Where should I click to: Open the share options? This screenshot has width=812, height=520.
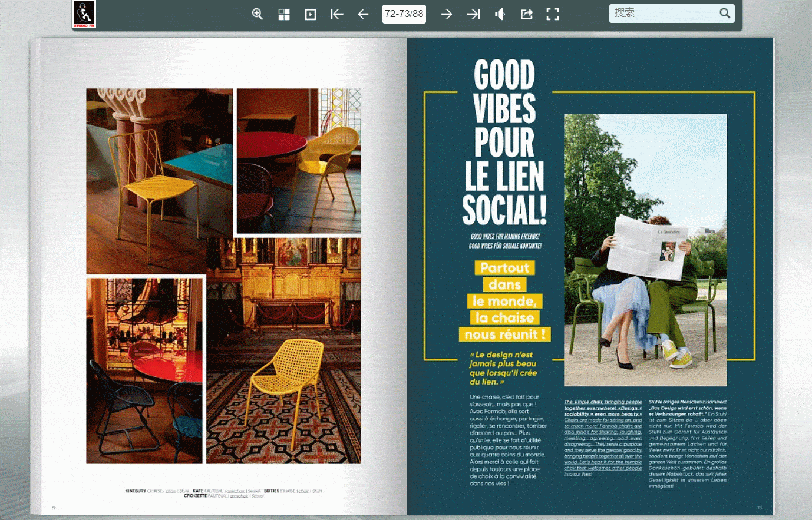[x=526, y=14]
